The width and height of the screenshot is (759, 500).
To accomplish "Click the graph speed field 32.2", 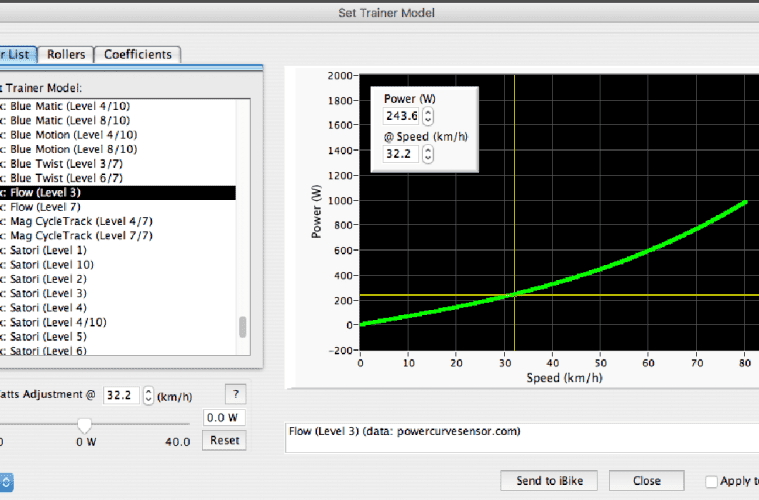I will point(402,155).
